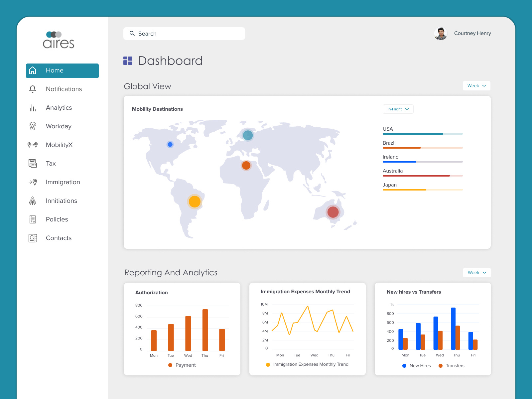Open the Notifications menu item
The image size is (532, 399).
click(64, 89)
